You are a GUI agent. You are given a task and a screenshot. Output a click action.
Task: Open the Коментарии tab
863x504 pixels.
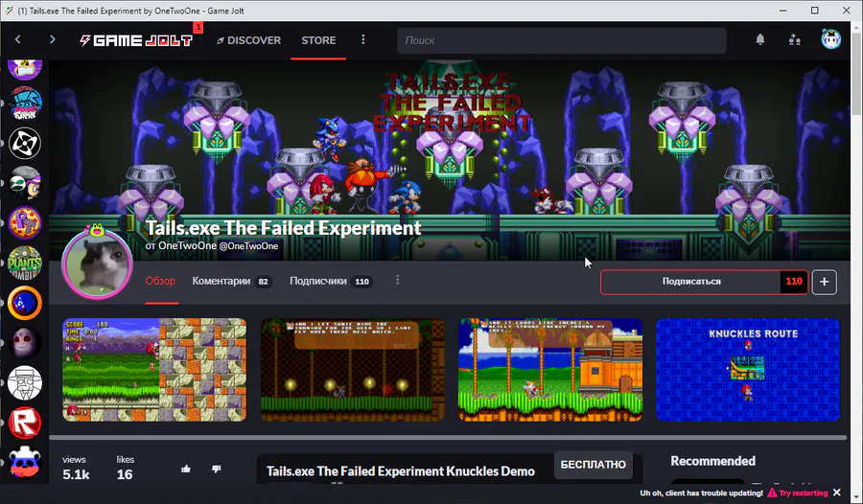tap(231, 281)
